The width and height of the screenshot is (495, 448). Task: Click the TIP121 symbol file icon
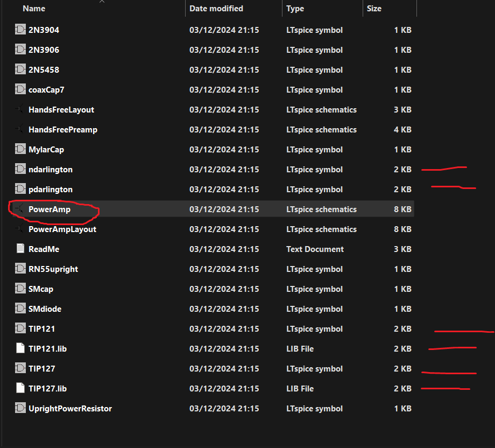point(20,328)
